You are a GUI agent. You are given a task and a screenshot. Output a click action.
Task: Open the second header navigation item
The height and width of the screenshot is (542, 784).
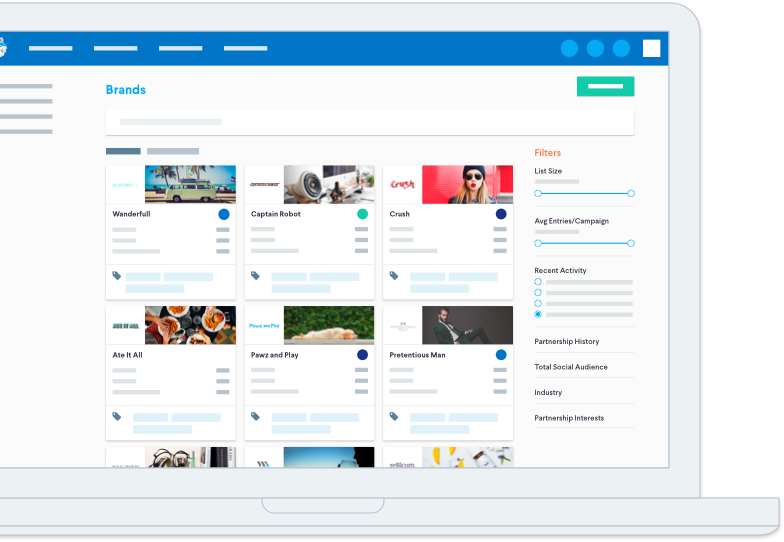pyautogui.click(x=116, y=48)
